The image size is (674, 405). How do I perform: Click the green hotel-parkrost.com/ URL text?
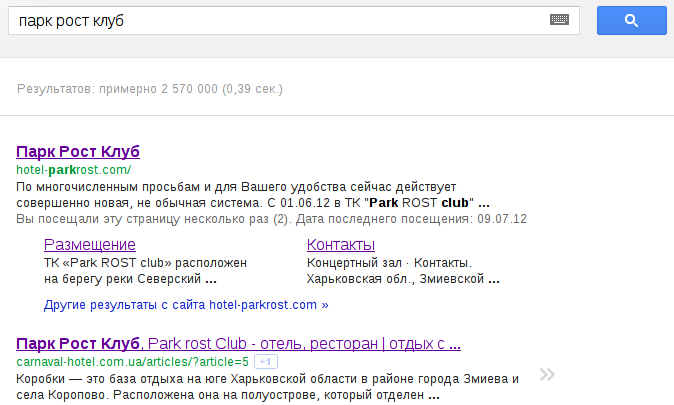(x=74, y=170)
